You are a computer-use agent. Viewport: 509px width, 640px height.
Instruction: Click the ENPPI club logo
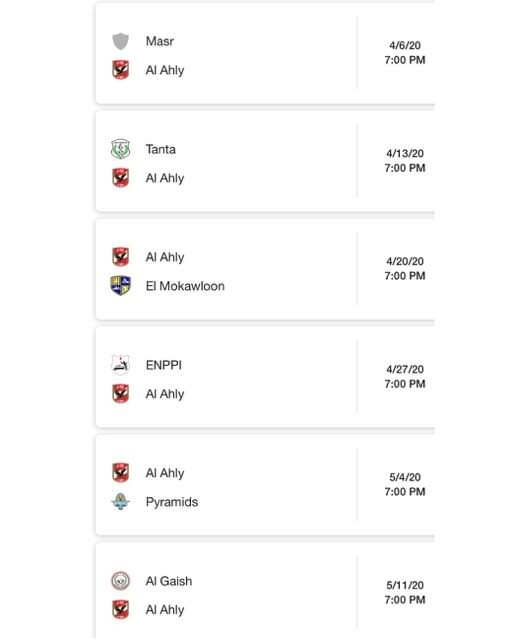point(120,365)
